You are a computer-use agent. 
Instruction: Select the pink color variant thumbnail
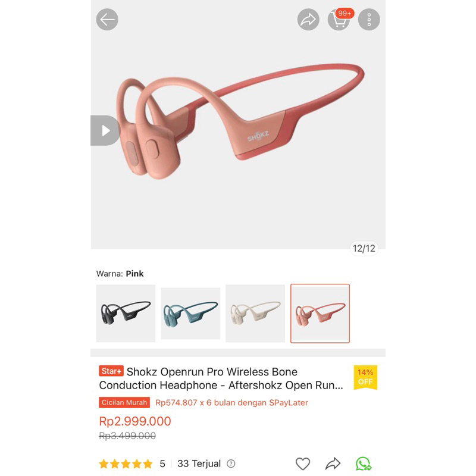320,314
